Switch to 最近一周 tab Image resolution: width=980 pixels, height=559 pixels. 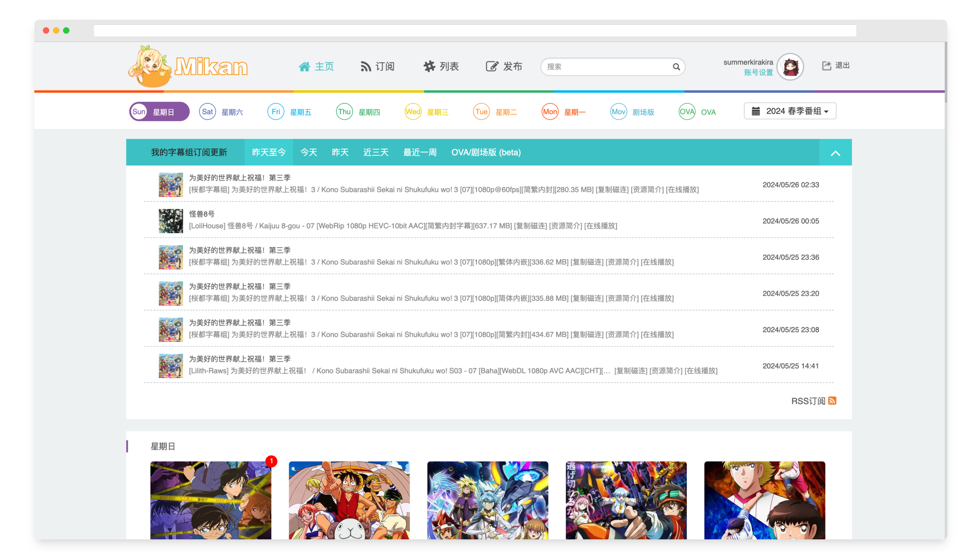pos(420,152)
